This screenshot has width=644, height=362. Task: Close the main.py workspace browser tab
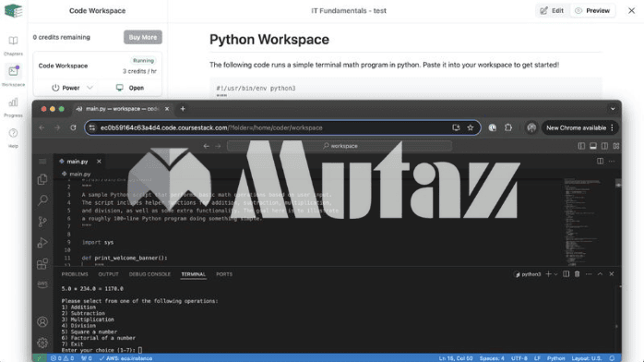pyautogui.click(x=167, y=109)
